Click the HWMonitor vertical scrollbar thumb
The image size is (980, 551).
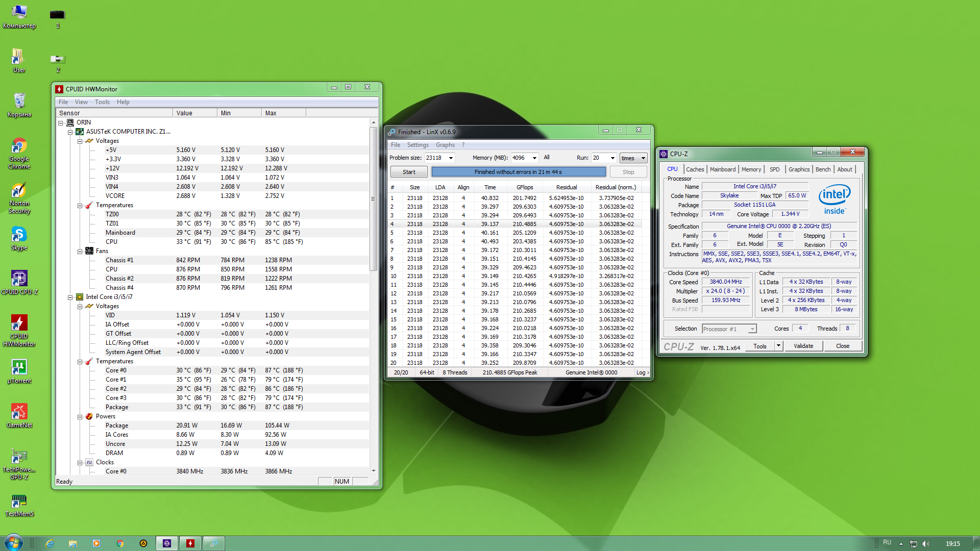tap(373, 199)
